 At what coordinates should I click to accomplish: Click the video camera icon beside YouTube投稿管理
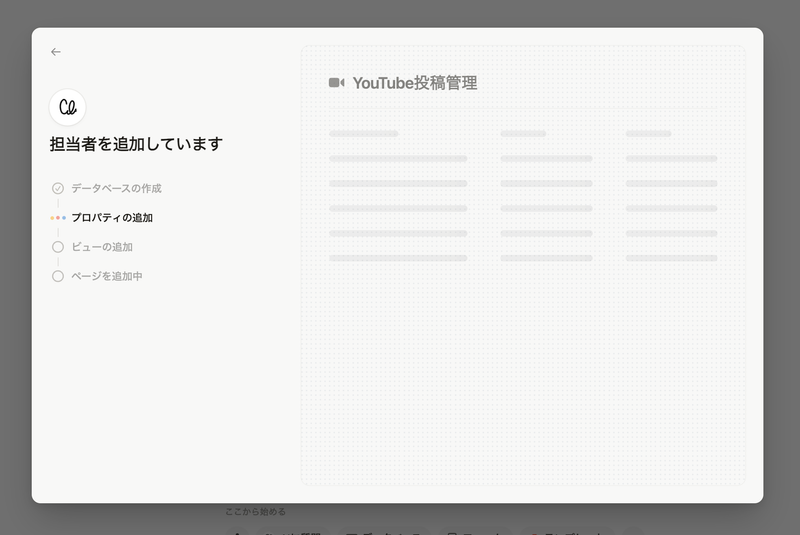point(337,83)
